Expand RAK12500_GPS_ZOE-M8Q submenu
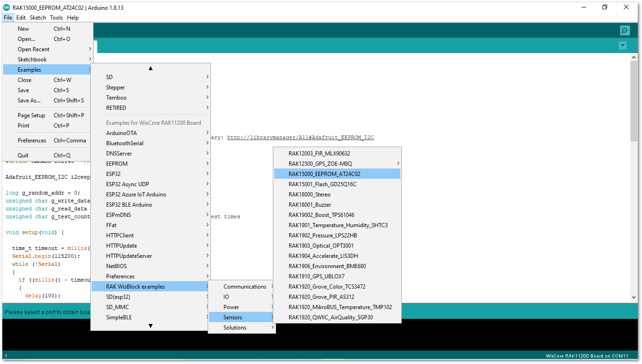This screenshot has height=364, width=642. pyautogui.click(x=337, y=164)
